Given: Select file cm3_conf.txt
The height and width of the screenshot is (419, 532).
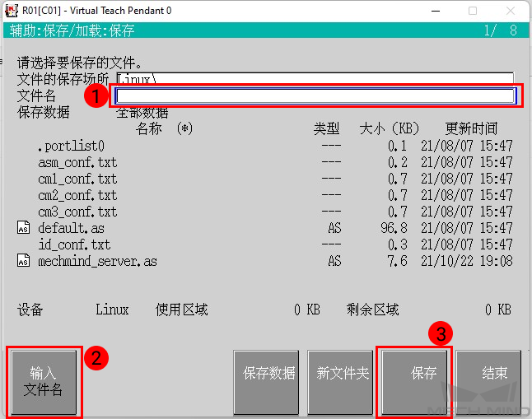Looking at the screenshot, I should [x=77, y=212].
